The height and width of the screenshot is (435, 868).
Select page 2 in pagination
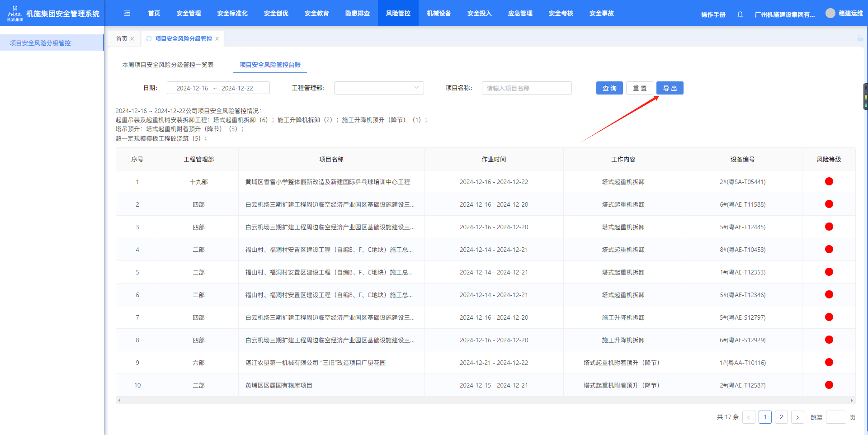pos(781,417)
